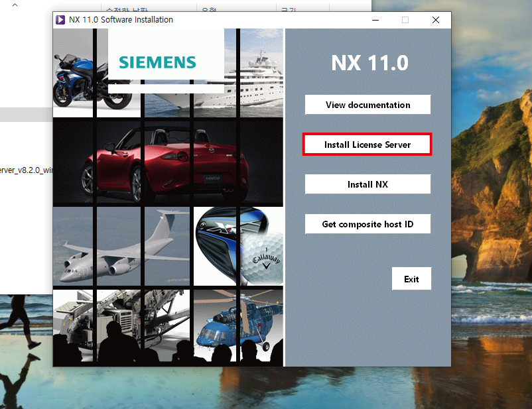Exit the NX 11.0 installer
The height and width of the screenshot is (409, 532).
click(x=411, y=279)
